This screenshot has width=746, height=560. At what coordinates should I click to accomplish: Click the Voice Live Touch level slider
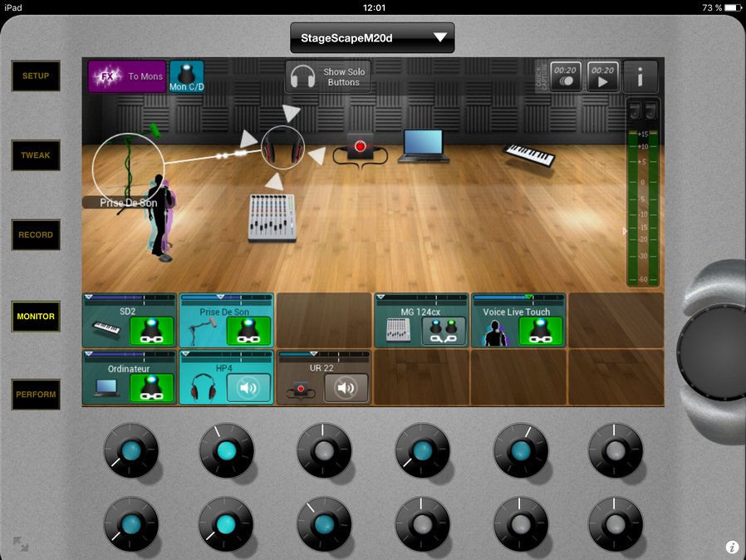coord(518,297)
